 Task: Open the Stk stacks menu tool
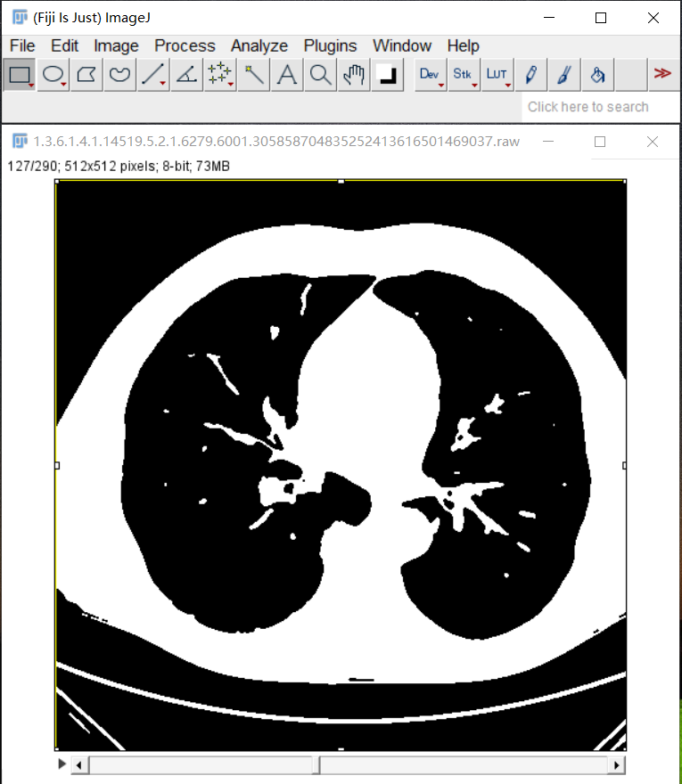464,75
